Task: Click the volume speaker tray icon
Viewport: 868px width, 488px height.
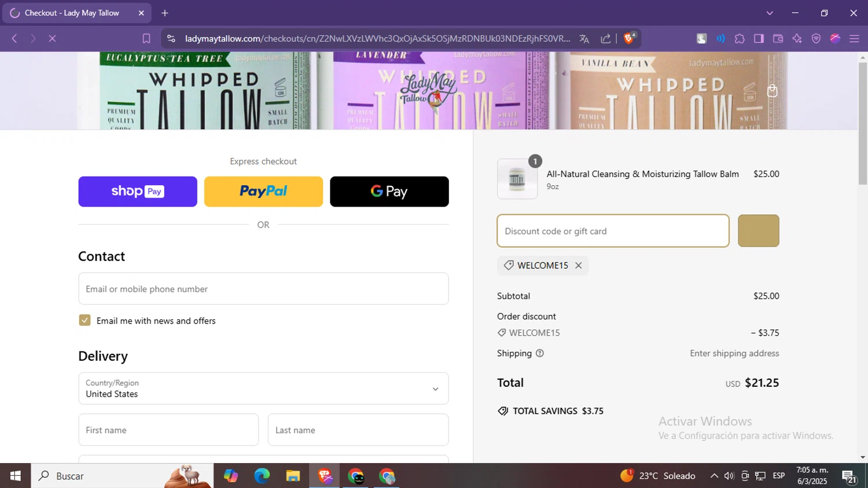Action: pos(729,476)
